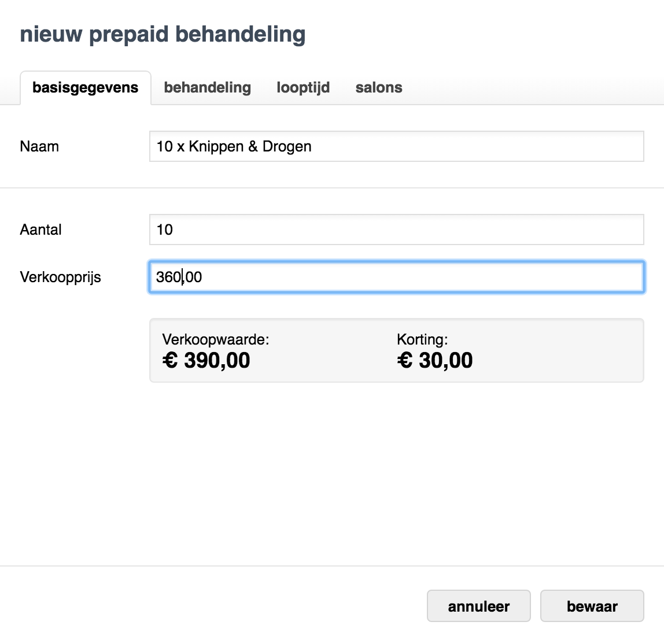Select the basisgegevens tab
The image size is (664, 644).
[86, 88]
